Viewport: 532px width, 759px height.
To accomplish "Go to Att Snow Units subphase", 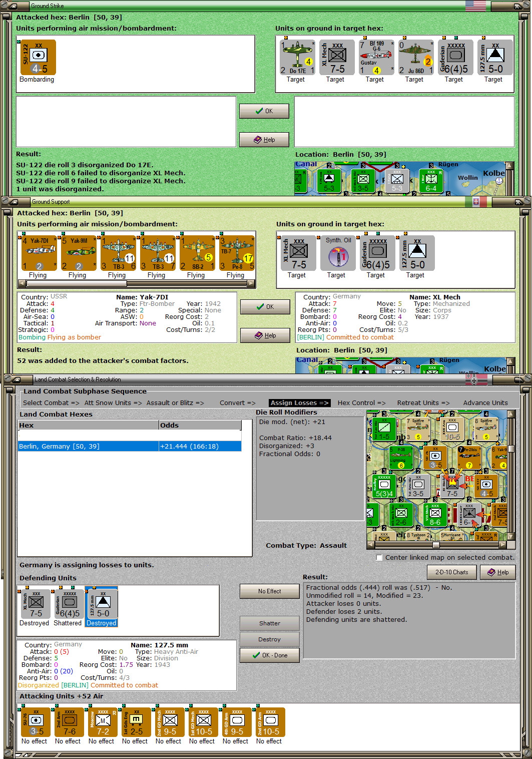I will pyautogui.click(x=113, y=403).
